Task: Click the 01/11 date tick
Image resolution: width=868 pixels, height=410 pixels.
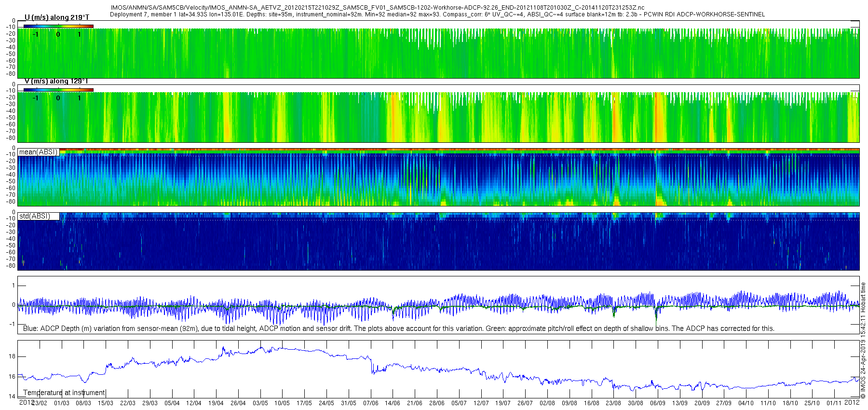Action: click(x=834, y=403)
